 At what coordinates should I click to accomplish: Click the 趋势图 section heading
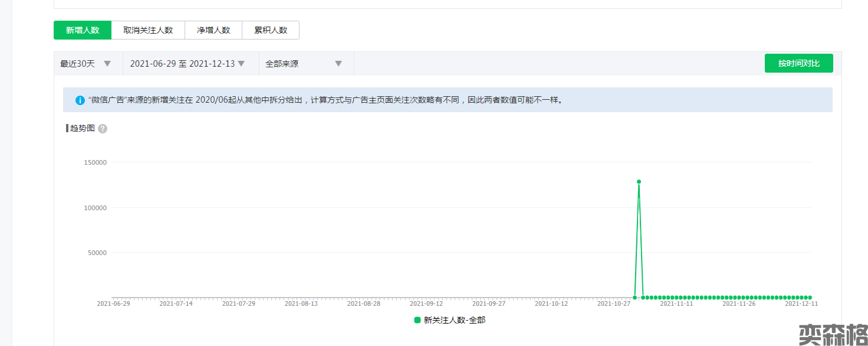pyautogui.click(x=82, y=128)
